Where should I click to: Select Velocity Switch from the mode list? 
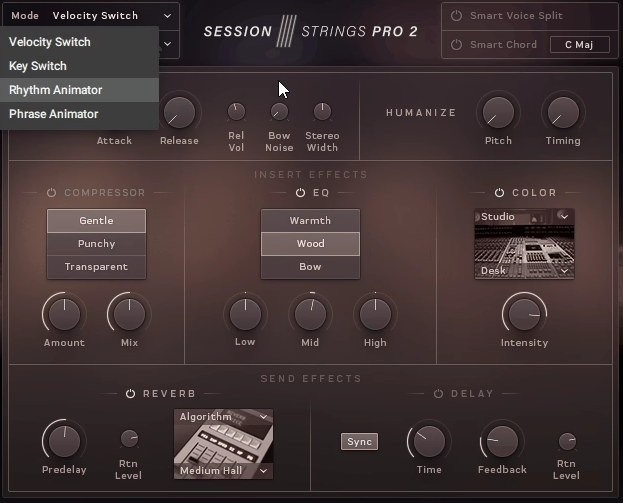[x=79, y=42]
